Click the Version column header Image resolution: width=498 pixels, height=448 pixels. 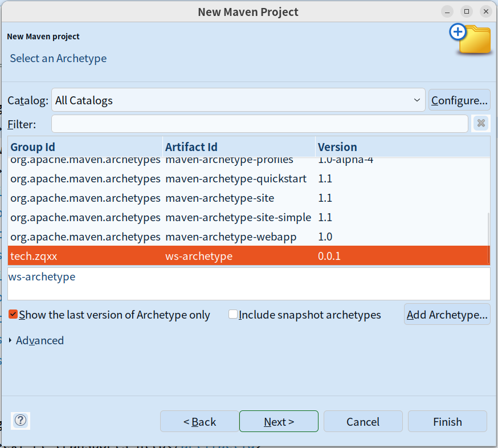click(402, 147)
